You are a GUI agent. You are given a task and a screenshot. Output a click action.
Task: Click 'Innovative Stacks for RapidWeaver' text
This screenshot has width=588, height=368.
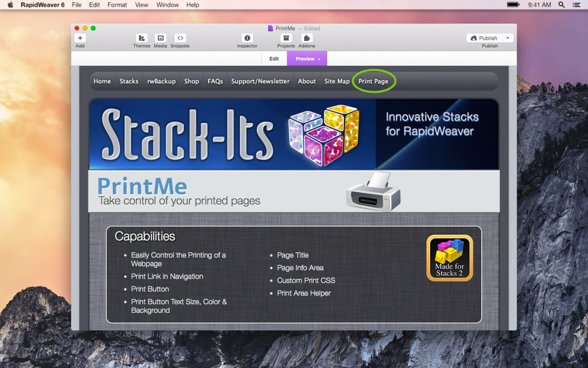(432, 124)
